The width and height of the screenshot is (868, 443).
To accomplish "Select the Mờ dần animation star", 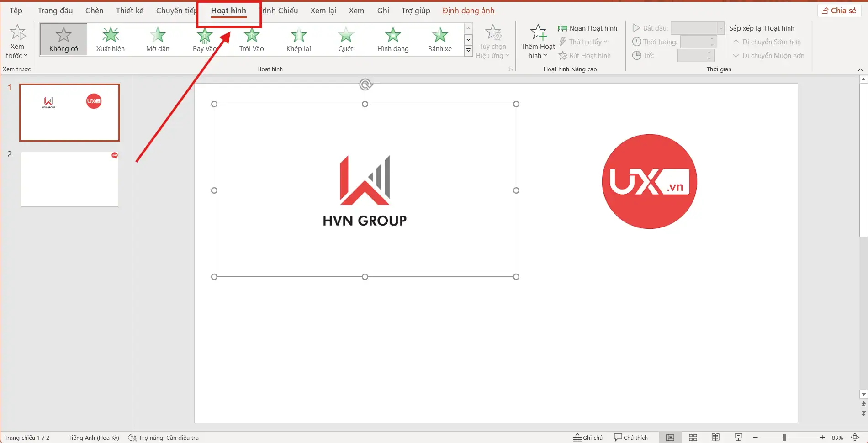I will (158, 35).
